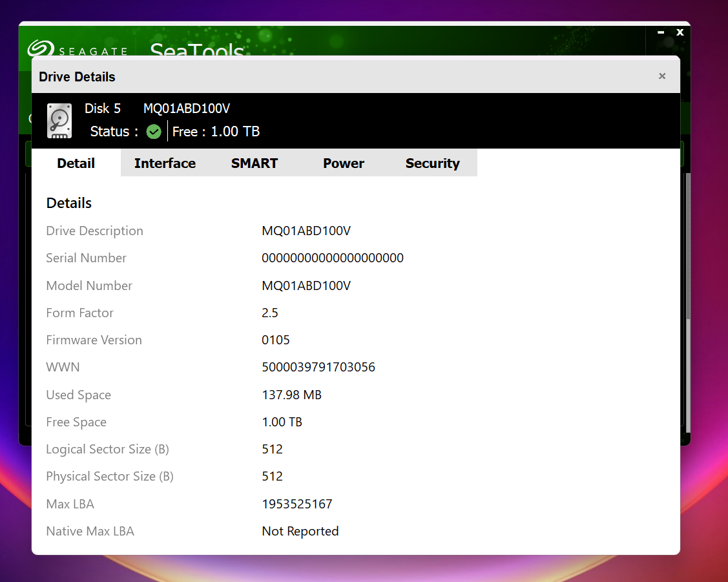Image resolution: width=728 pixels, height=582 pixels.
Task: Select the WWN value 5000039791703056
Action: pos(318,367)
